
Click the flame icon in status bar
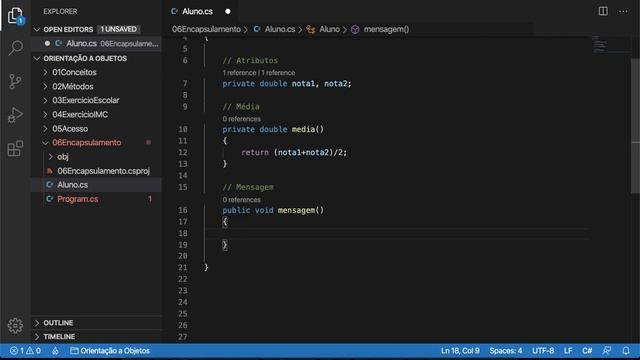(55, 351)
